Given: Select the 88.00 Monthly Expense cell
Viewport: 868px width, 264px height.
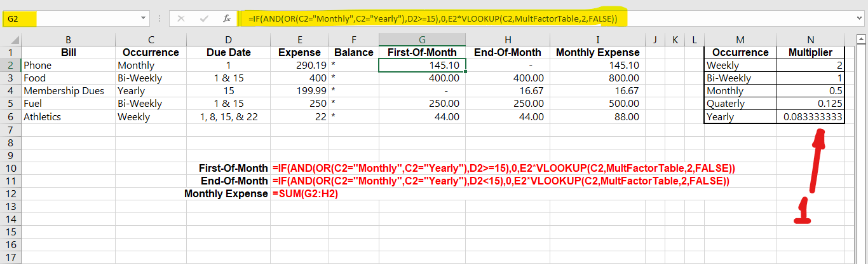Looking at the screenshot, I should (597, 116).
